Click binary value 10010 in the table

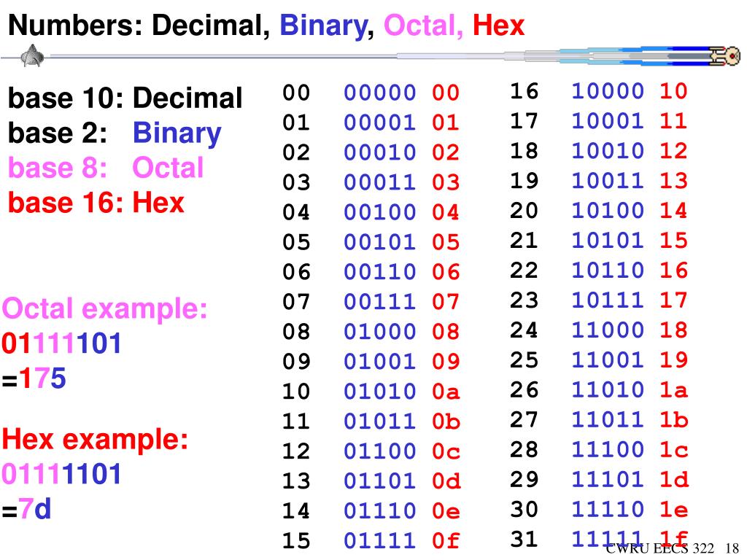coord(608,151)
